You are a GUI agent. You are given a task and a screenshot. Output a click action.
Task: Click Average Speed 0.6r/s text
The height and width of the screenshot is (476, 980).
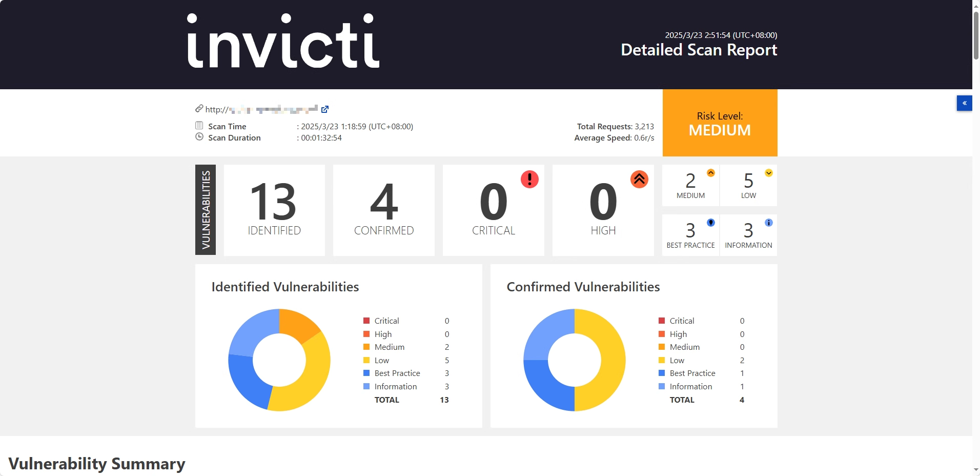click(614, 137)
